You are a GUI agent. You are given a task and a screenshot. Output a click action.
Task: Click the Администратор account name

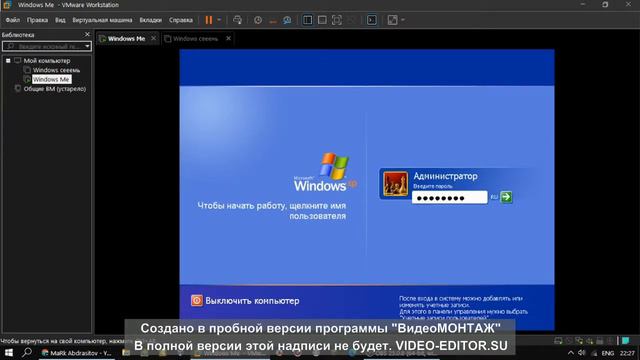[445, 176]
